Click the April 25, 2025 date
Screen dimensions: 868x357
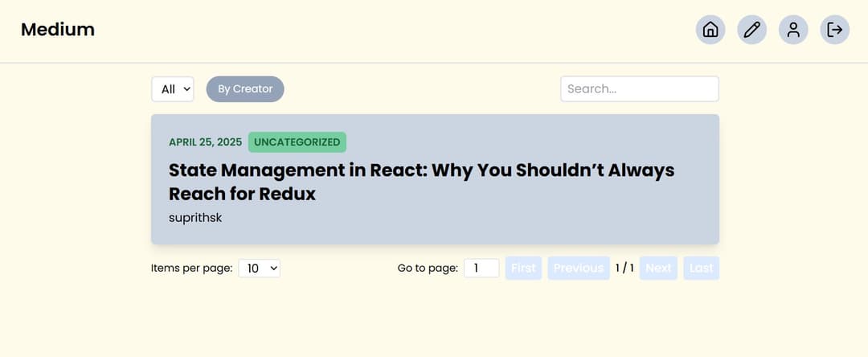pos(205,142)
